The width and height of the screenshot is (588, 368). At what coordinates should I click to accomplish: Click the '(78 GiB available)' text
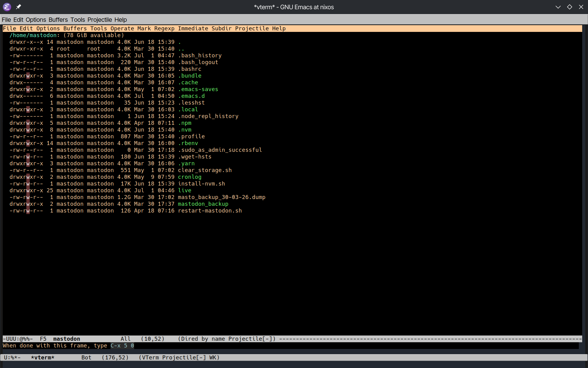click(94, 35)
